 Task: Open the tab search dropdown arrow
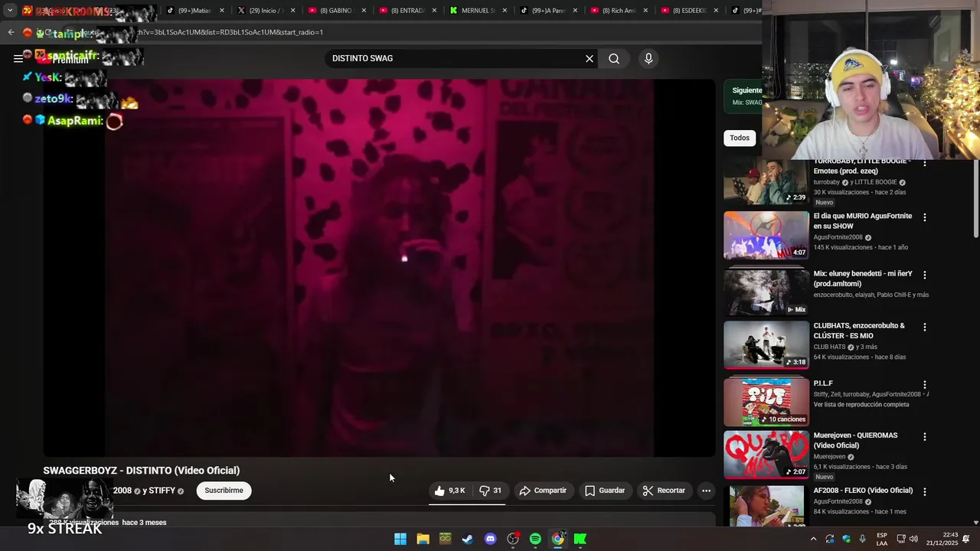click(x=10, y=11)
